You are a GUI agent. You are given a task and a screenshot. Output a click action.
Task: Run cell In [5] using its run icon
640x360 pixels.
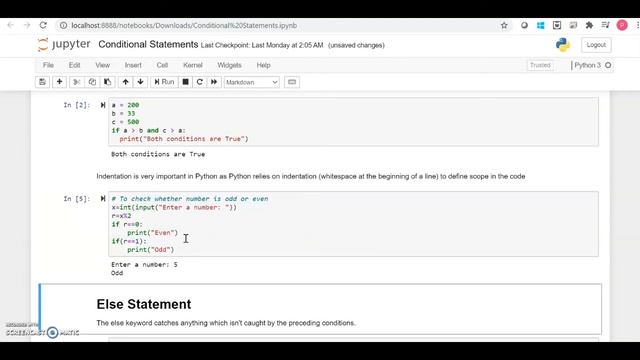tap(103, 199)
